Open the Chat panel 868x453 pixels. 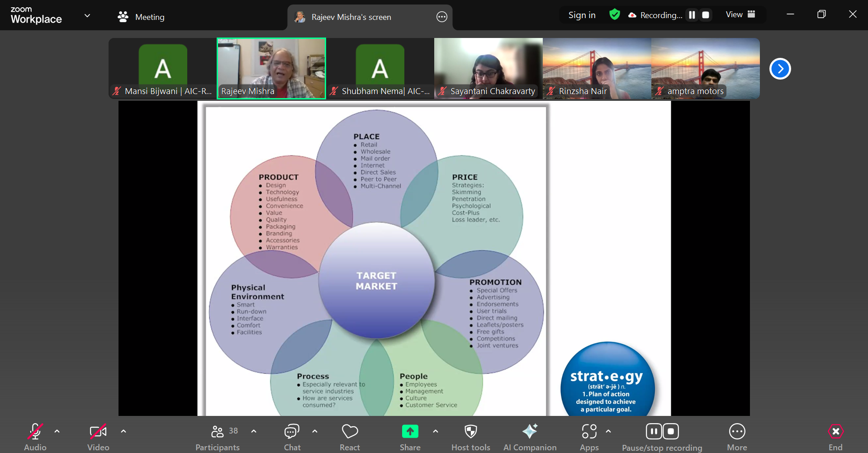coord(292,432)
